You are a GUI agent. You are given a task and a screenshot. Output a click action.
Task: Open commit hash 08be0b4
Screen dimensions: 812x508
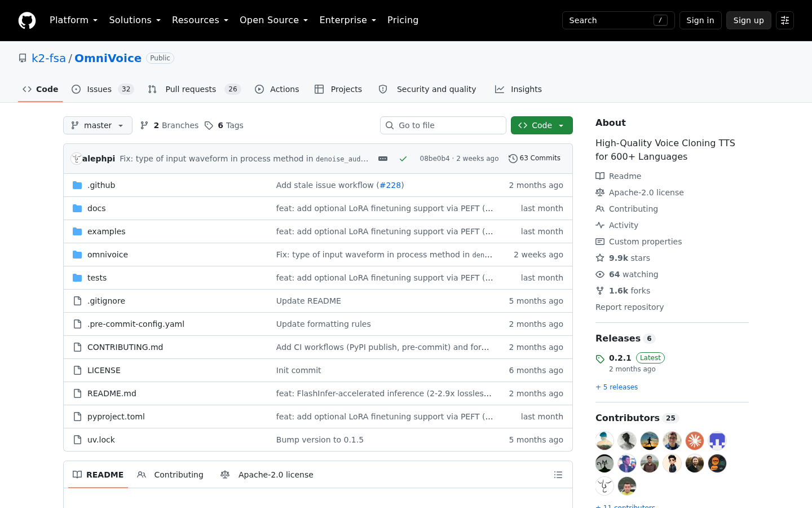435,159
